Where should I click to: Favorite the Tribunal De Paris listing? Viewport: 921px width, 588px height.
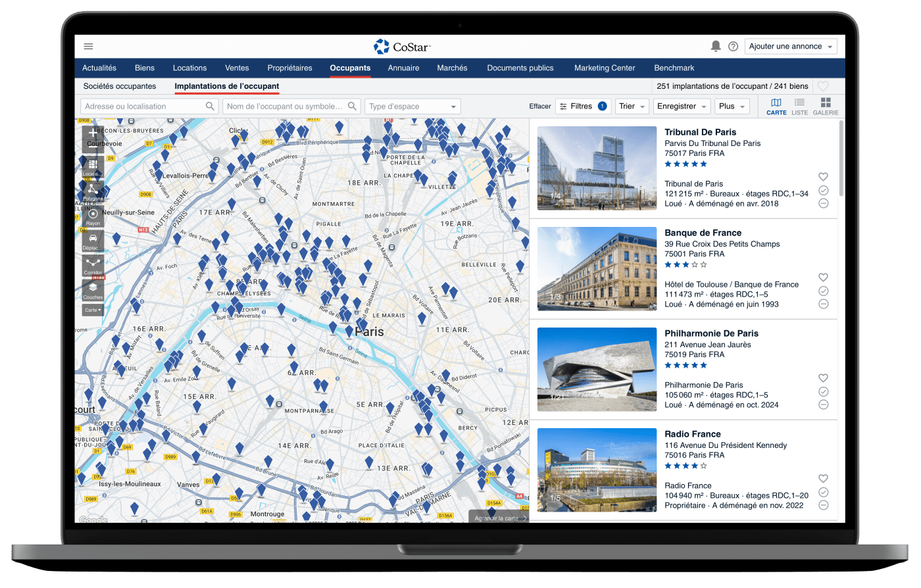pos(823,177)
